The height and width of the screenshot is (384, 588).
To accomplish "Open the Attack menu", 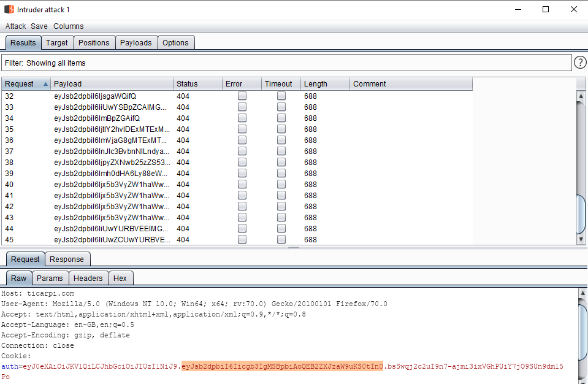I will [x=15, y=26].
